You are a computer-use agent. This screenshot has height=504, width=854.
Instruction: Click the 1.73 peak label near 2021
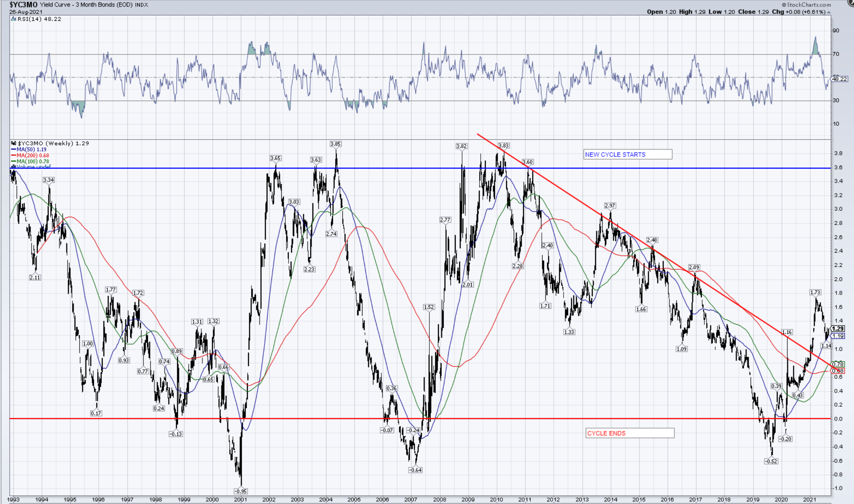point(815,292)
